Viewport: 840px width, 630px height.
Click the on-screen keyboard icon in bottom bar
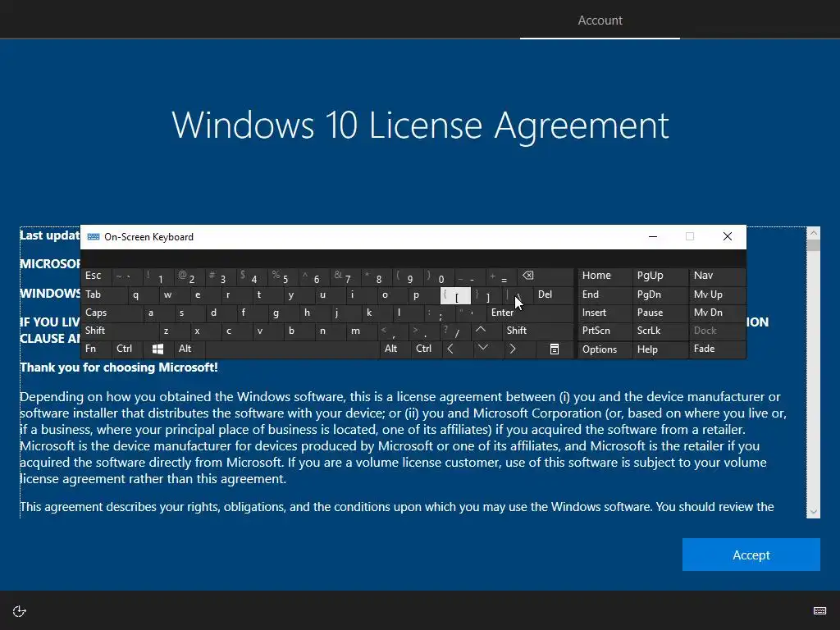click(819, 610)
